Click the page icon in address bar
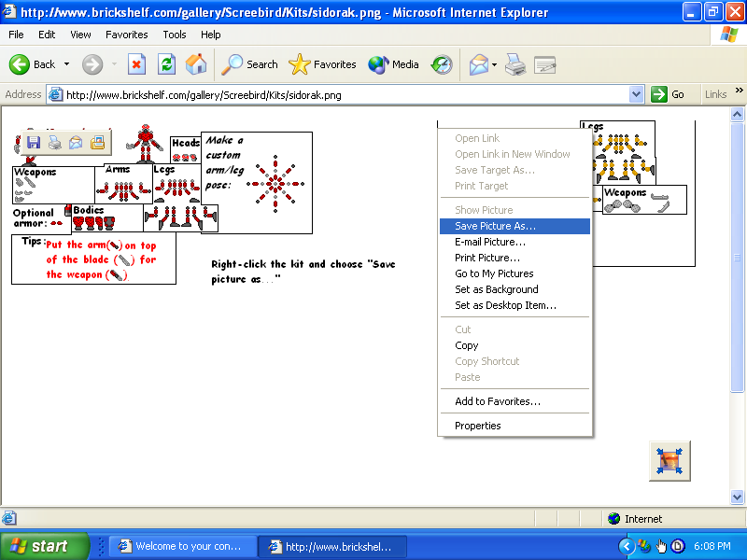This screenshot has width=747, height=560. [x=56, y=94]
